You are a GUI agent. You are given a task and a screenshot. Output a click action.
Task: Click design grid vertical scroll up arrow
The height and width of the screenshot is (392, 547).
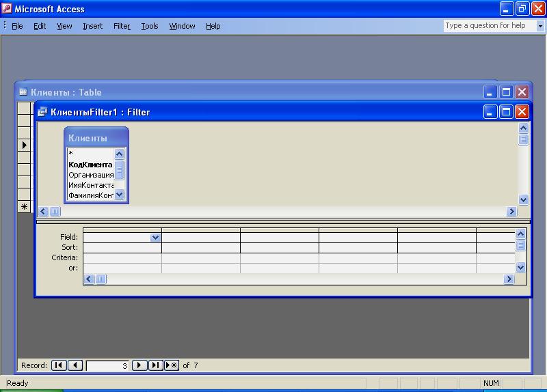520,234
